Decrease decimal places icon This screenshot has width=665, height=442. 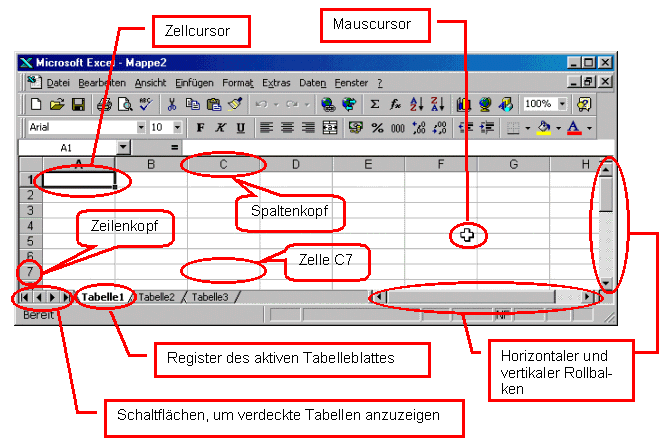[x=440, y=127]
